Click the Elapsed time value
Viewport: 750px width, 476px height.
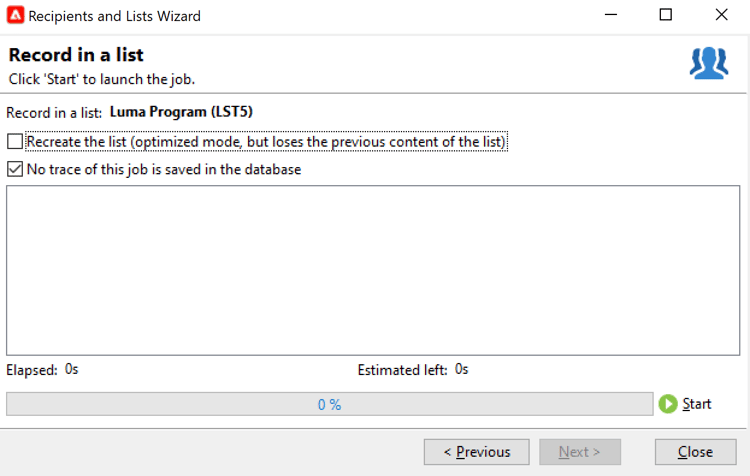click(x=72, y=369)
